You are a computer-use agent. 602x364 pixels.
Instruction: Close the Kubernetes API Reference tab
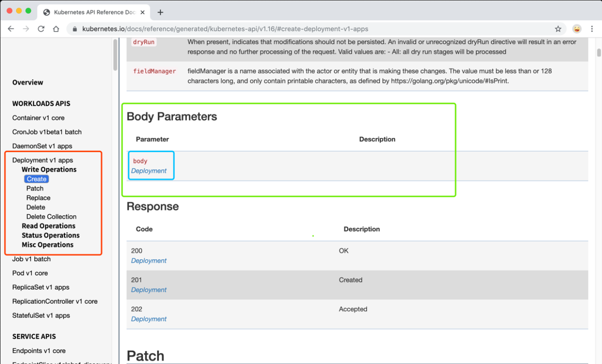pyautogui.click(x=143, y=12)
